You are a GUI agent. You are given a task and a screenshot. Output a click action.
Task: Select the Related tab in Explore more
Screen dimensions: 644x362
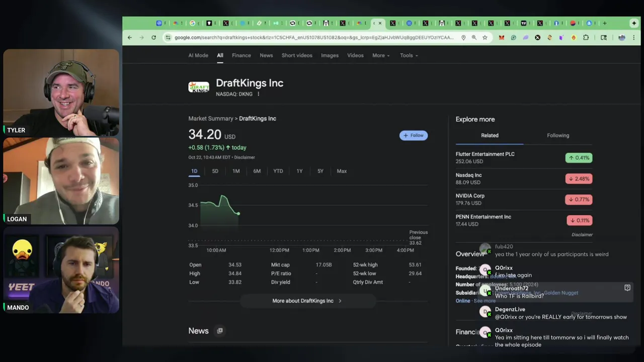click(x=490, y=135)
